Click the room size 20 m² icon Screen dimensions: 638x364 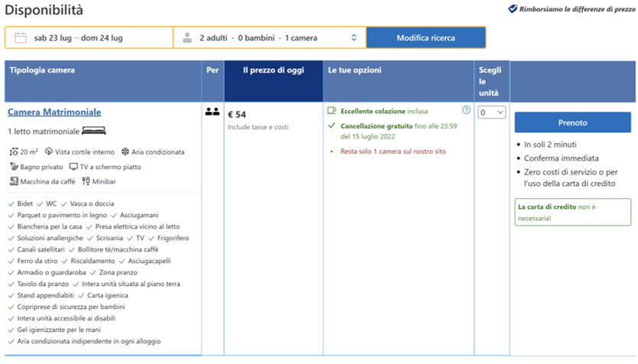tap(14, 151)
